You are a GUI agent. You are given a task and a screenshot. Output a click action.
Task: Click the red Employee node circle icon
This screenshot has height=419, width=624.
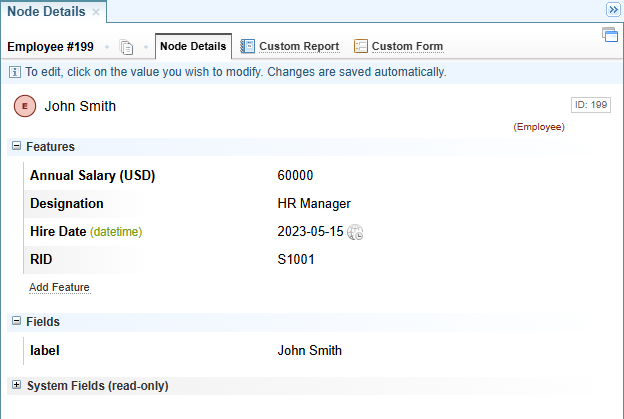[26, 107]
